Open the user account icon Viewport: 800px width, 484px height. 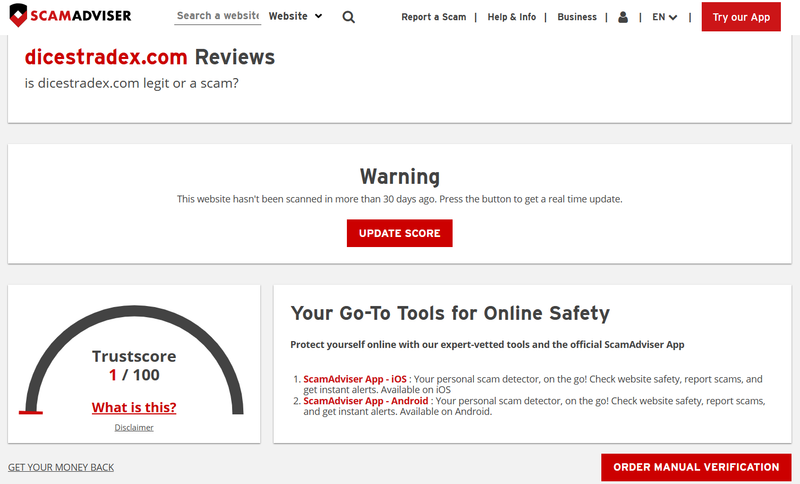click(623, 17)
